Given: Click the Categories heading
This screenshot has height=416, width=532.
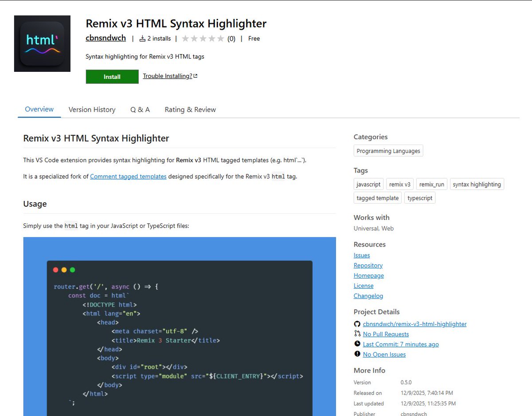Looking at the screenshot, I should [371, 137].
